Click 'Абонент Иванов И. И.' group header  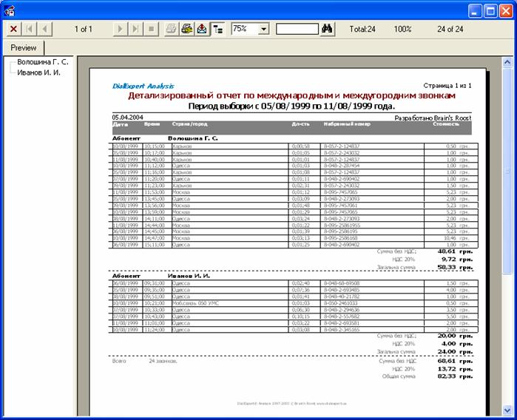[x=161, y=276]
